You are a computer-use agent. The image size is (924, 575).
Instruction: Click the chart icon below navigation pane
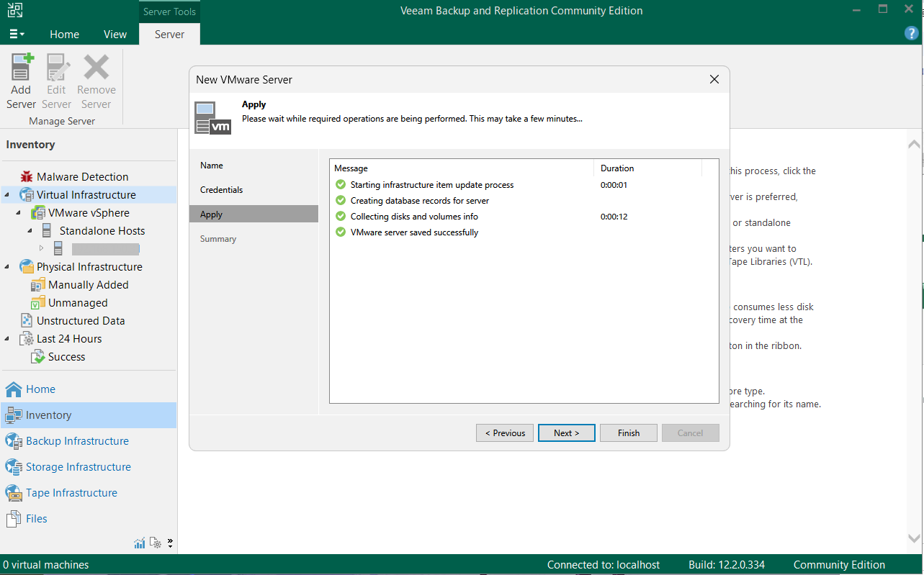(140, 543)
